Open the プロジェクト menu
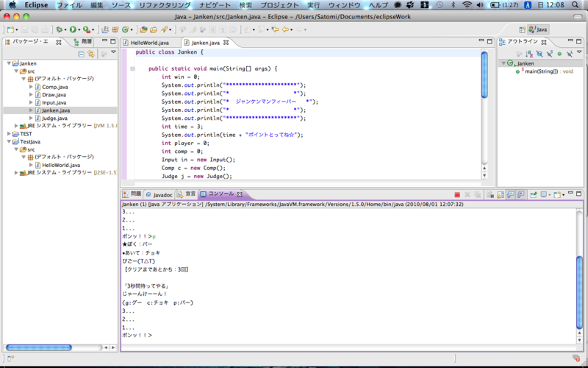Screen dimensions: 588x368 pyautogui.click(x=279, y=5)
